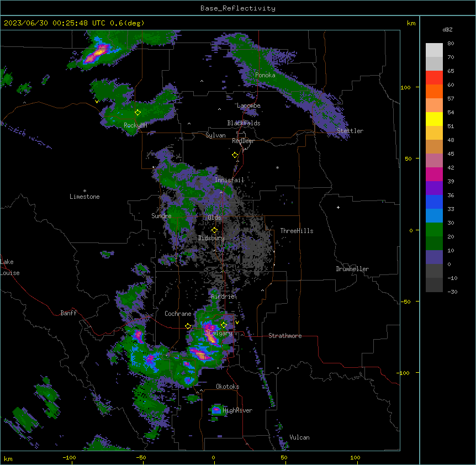Select the Airdrie label
The image size is (476, 465).
pyautogui.click(x=223, y=297)
